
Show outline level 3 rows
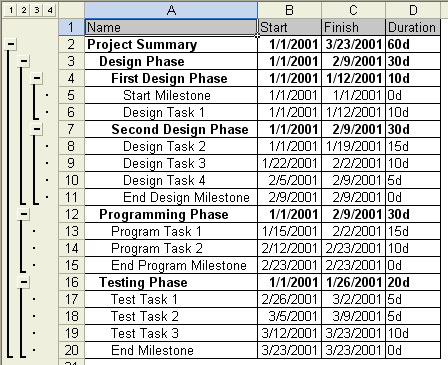click(x=37, y=10)
